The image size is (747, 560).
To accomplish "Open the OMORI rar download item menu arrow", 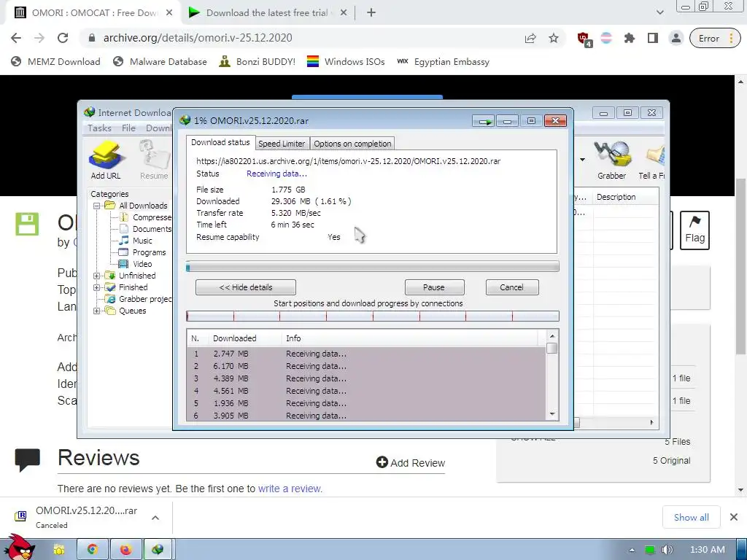I will (155, 518).
